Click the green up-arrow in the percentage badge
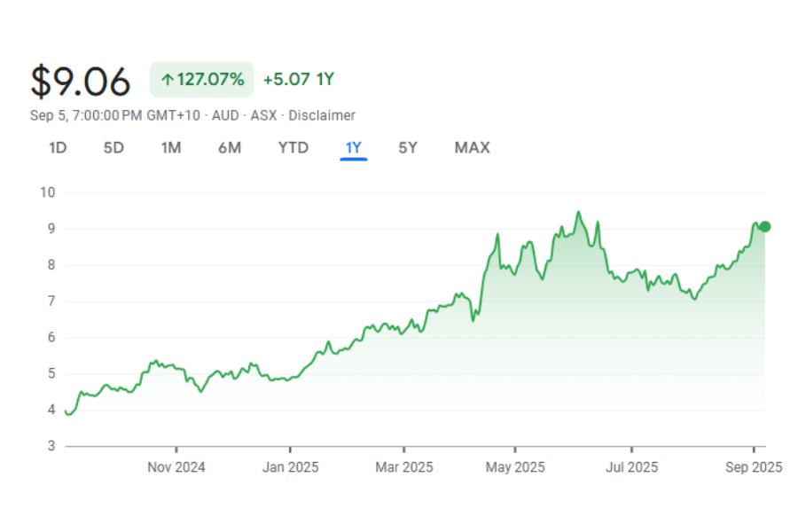Viewport: 798px width, 532px height. [x=166, y=80]
